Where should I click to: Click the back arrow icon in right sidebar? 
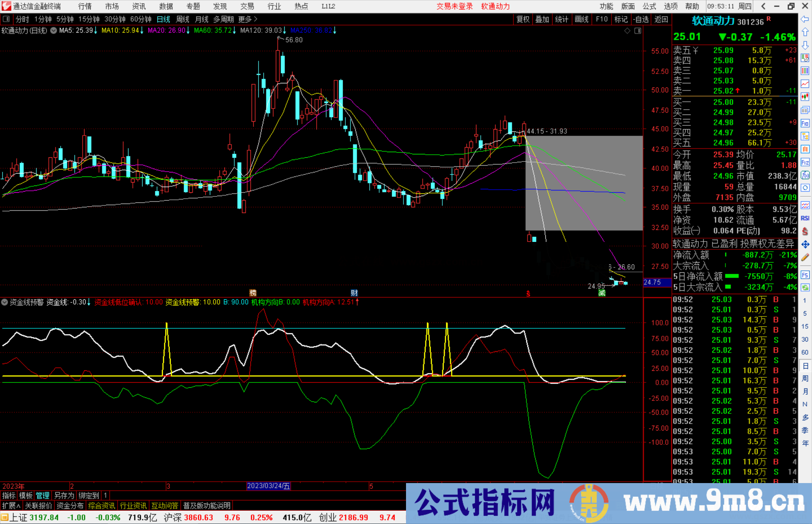click(x=805, y=19)
